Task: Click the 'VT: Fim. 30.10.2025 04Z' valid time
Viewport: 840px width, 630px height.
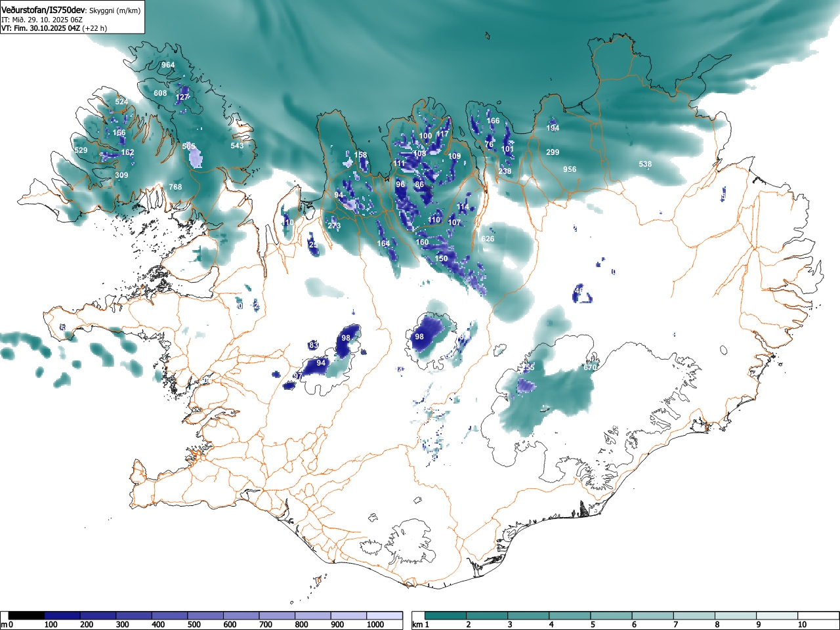Action: pyautogui.click(x=41, y=28)
